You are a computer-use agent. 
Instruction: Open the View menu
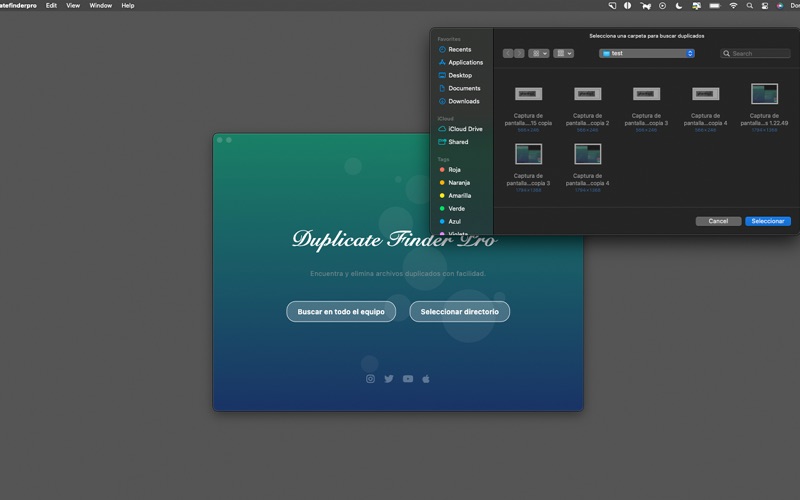tap(73, 6)
